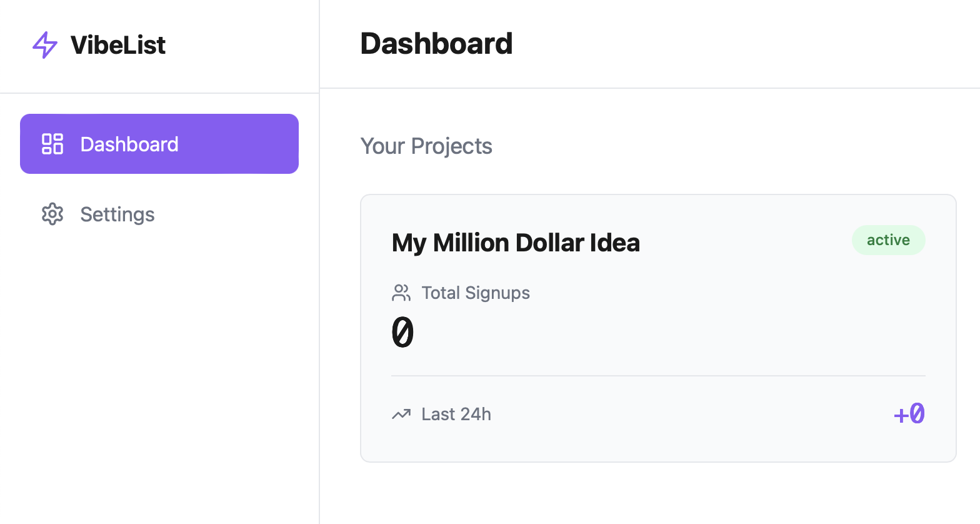Open the Dashboard sidebar menu item
The height and width of the screenshot is (524, 980).
tap(159, 144)
